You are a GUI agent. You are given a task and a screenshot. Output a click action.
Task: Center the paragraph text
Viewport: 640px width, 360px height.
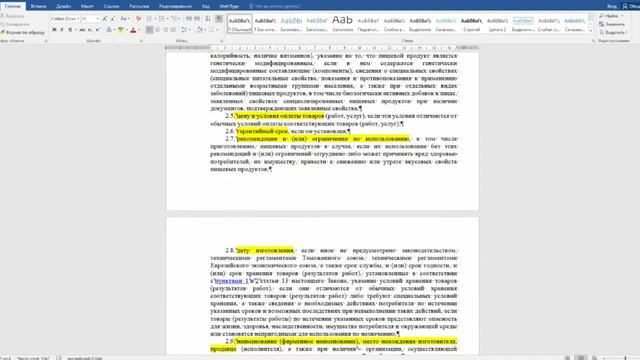click(158, 30)
